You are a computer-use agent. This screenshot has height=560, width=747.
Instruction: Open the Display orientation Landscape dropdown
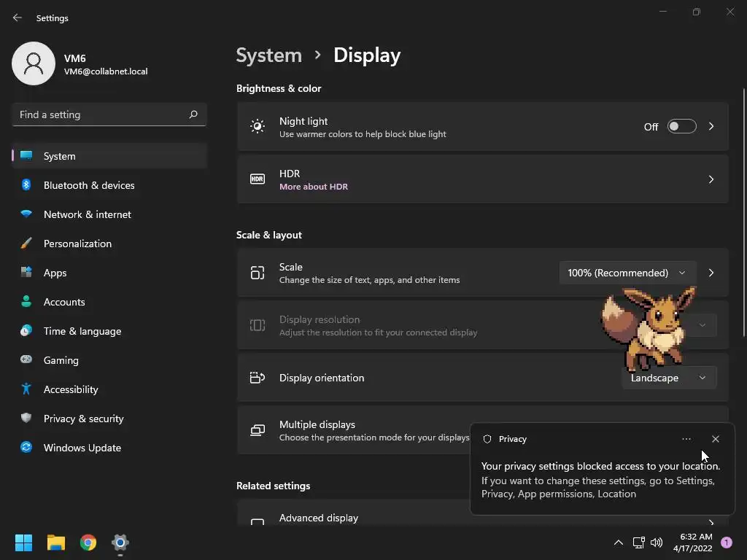668,378
